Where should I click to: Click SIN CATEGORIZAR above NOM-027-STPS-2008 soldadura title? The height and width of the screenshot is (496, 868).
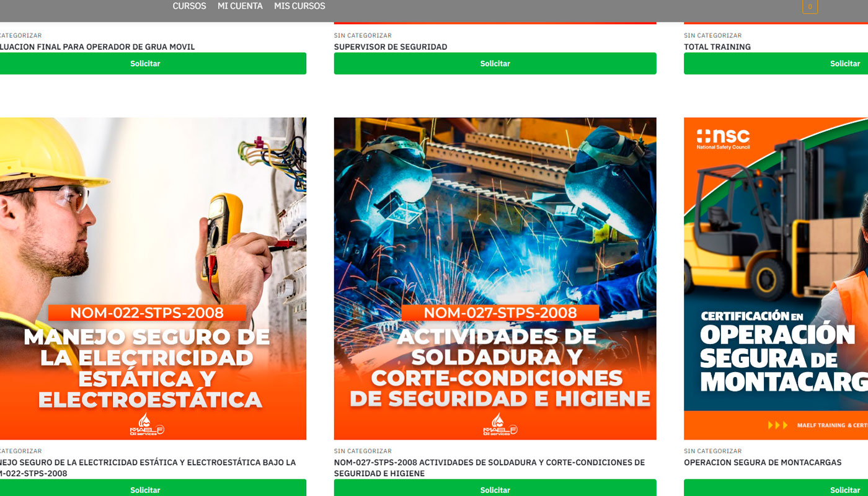click(x=363, y=451)
